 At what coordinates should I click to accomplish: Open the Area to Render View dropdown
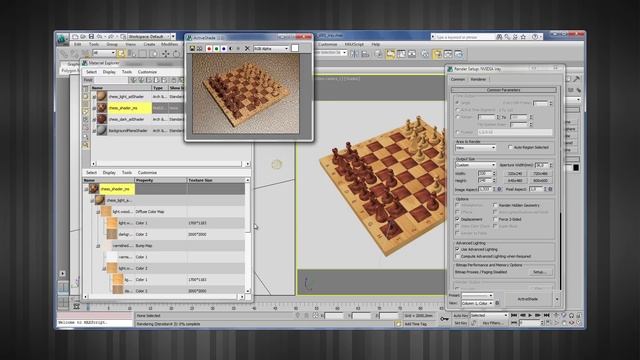pyautogui.click(x=476, y=147)
